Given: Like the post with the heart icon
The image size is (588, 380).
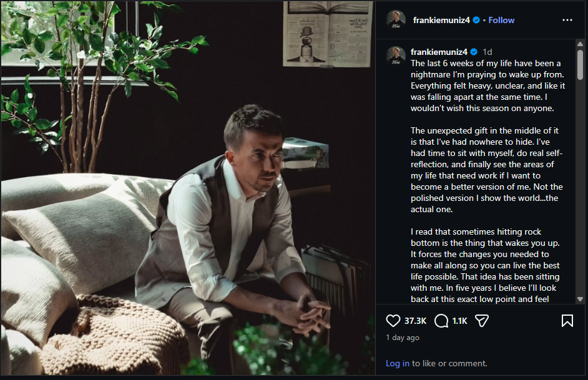Looking at the screenshot, I should tap(393, 321).
